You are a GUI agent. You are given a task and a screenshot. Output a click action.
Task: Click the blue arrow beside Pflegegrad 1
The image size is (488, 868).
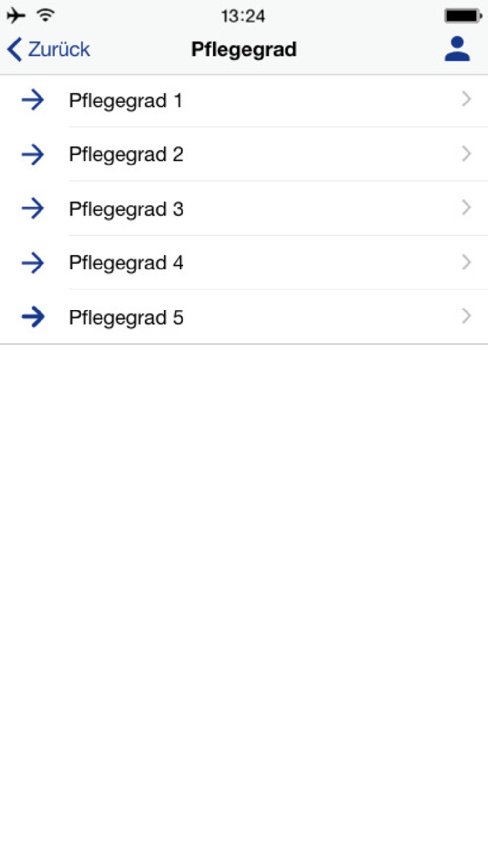click(33, 100)
